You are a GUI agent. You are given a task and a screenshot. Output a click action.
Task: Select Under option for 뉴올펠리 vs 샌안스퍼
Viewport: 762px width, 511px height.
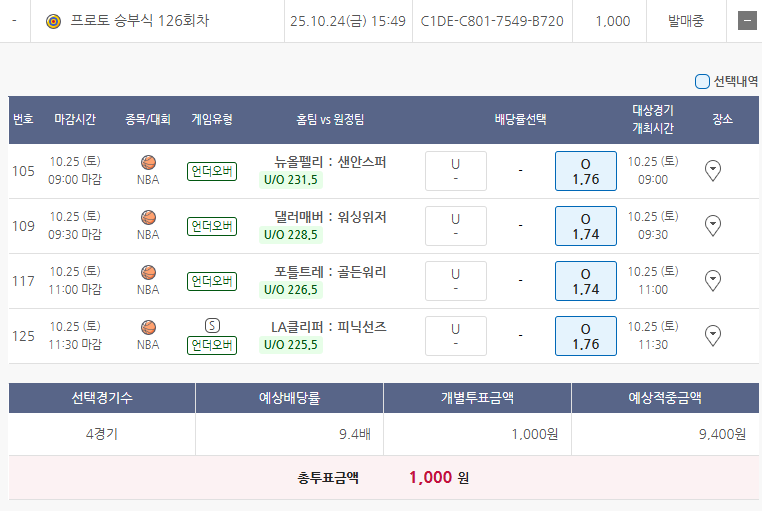(455, 171)
